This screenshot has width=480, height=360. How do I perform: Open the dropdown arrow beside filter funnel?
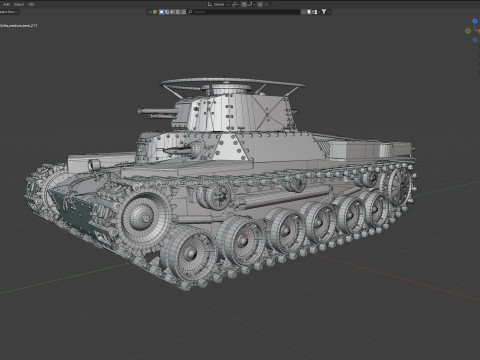click(328, 12)
